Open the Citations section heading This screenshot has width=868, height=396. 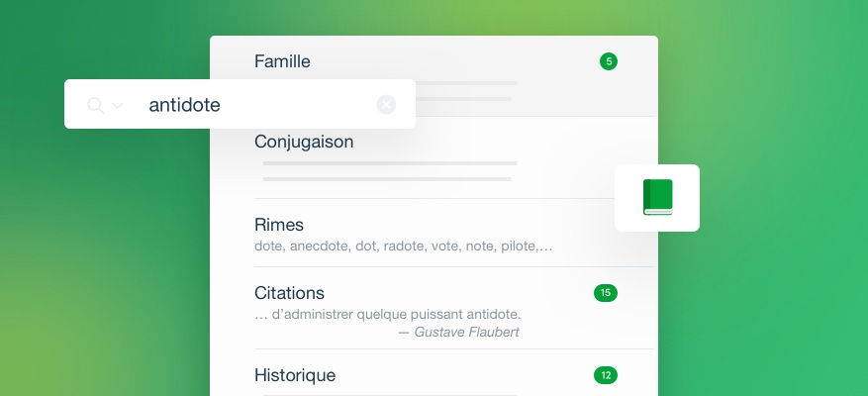click(289, 293)
